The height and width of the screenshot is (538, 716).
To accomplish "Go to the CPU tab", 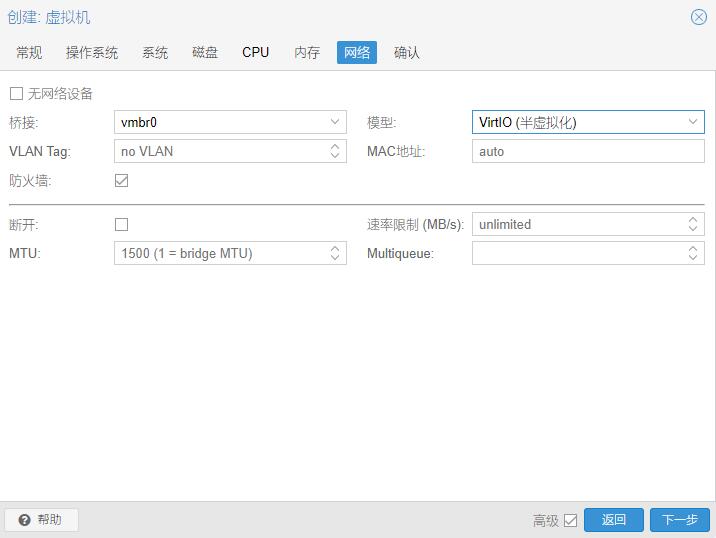I will [255, 52].
